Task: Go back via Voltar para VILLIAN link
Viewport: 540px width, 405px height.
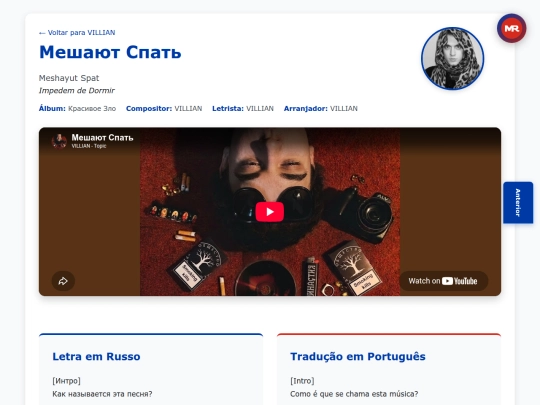Action: pyautogui.click(x=77, y=33)
